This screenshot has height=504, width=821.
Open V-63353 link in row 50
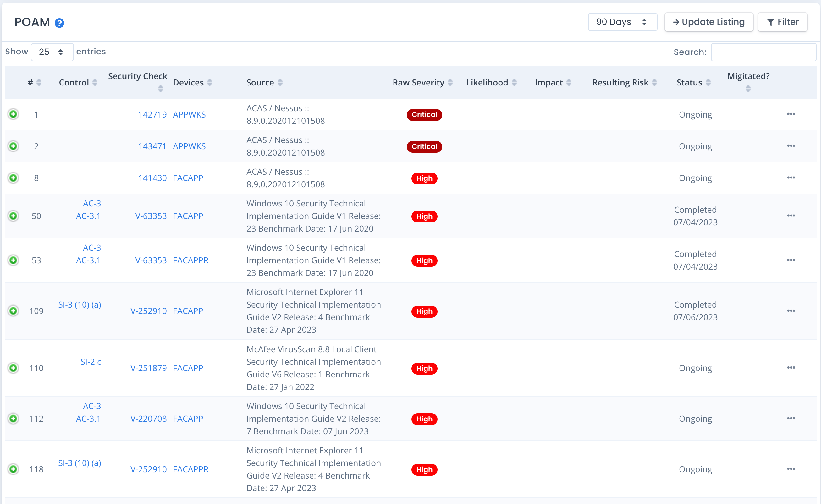point(151,216)
